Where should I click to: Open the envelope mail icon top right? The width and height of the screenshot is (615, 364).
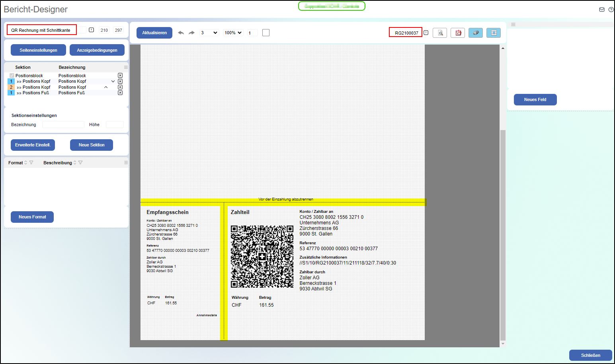tap(601, 9)
